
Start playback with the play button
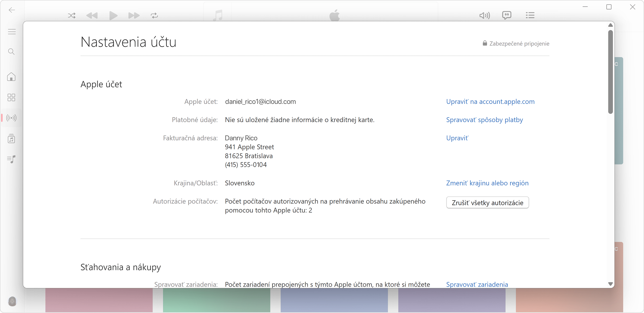(x=113, y=16)
